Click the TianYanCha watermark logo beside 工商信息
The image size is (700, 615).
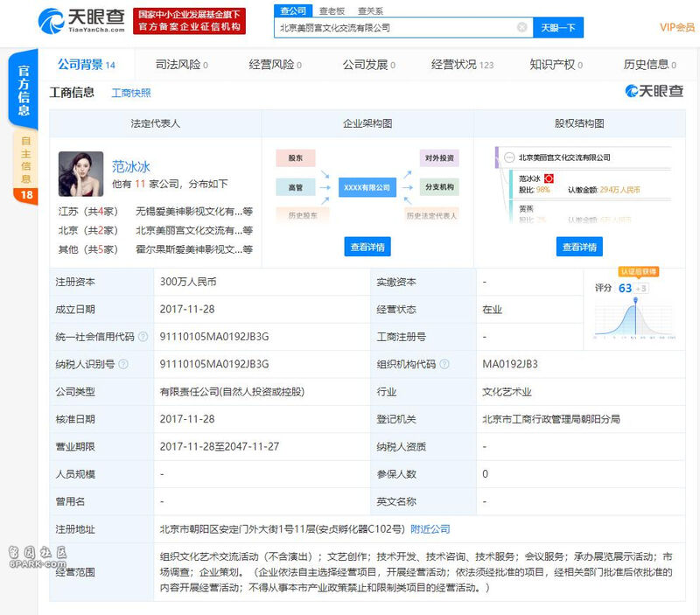(654, 91)
